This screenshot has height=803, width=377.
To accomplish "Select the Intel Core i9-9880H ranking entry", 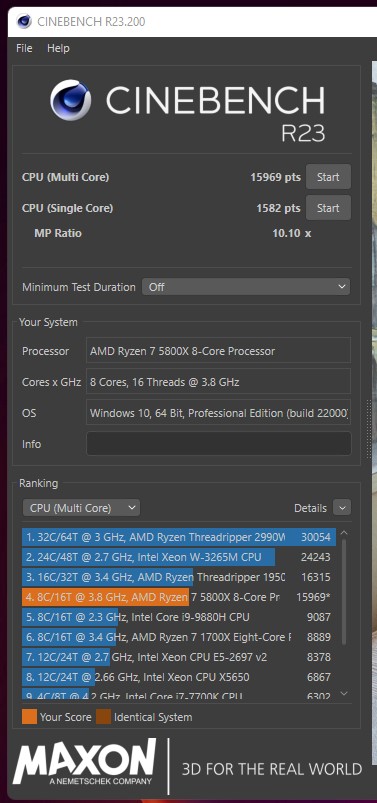I will coord(179,617).
